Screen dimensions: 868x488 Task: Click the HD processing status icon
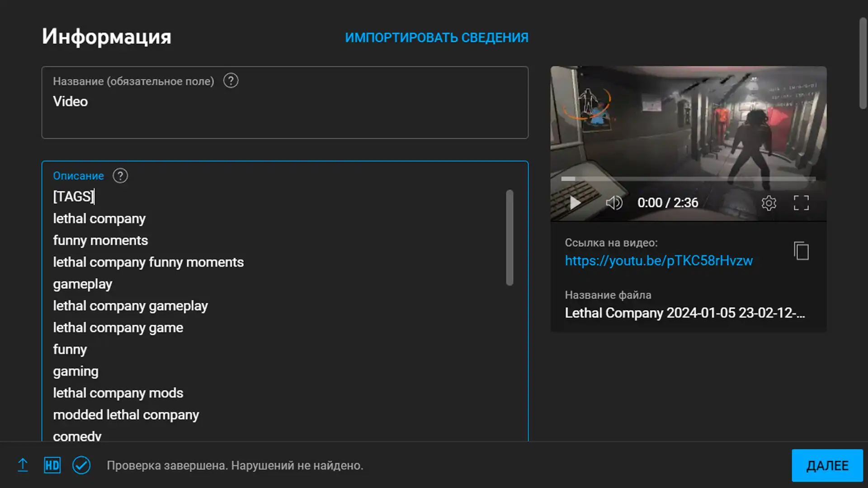[52, 465]
